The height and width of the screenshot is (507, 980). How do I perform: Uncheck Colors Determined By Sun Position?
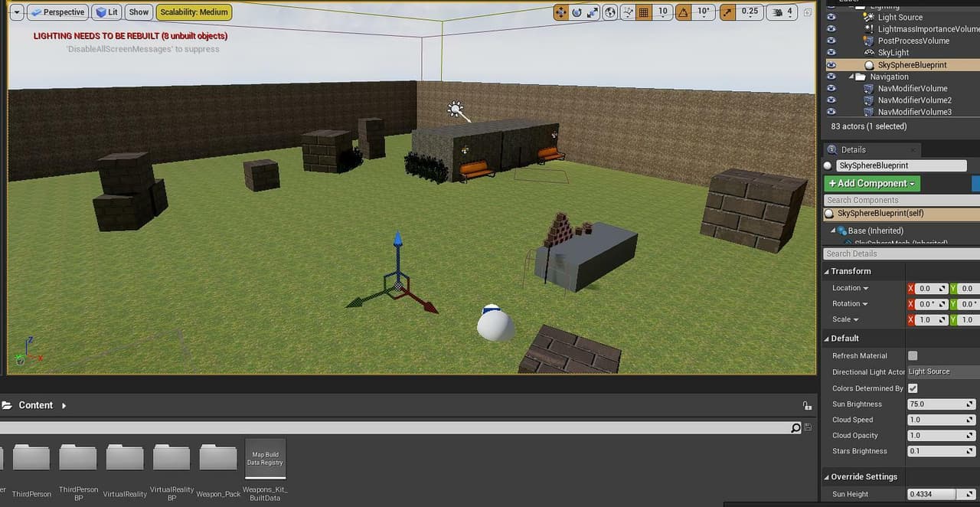913,388
